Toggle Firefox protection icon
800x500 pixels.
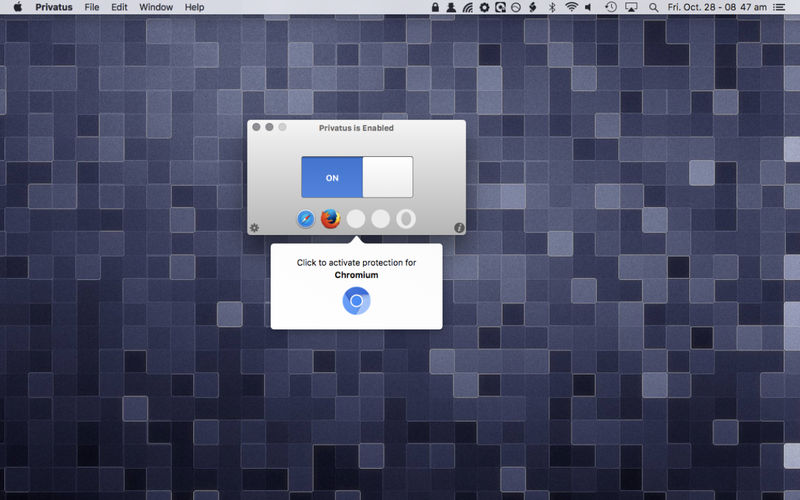pyautogui.click(x=331, y=219)
